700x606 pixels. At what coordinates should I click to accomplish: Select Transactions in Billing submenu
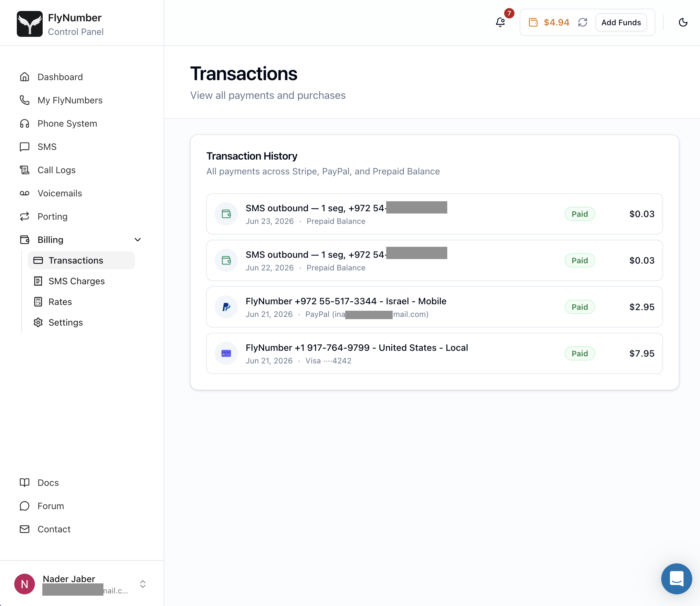[81, 260]
